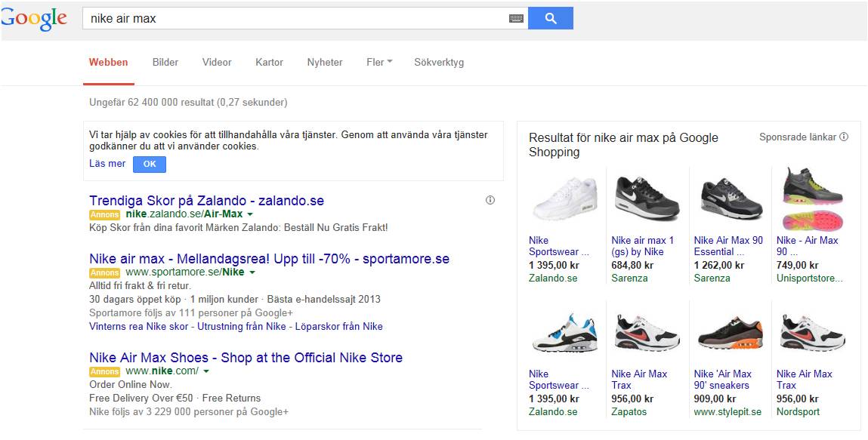
Task: Open Sökverktyg search tools
Action: pos(439,63)
